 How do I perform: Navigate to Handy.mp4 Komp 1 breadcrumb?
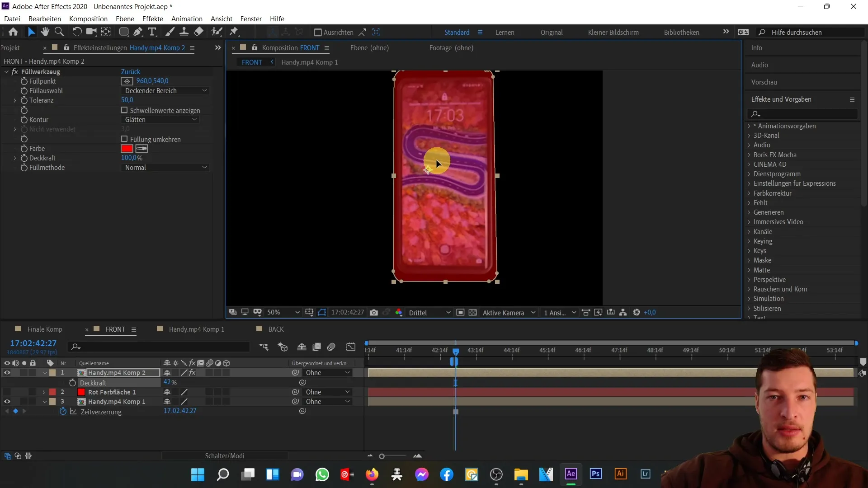click(x=309, y=62)
